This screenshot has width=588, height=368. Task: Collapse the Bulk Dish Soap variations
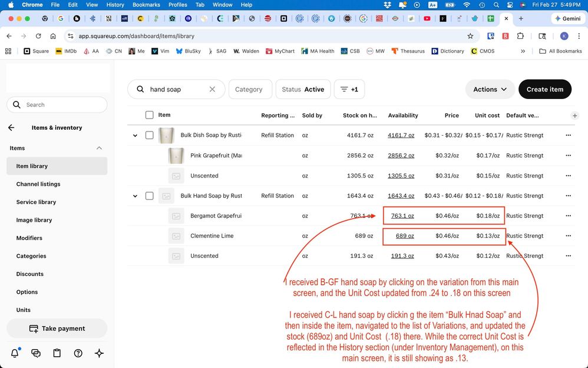tap(135, 135)
